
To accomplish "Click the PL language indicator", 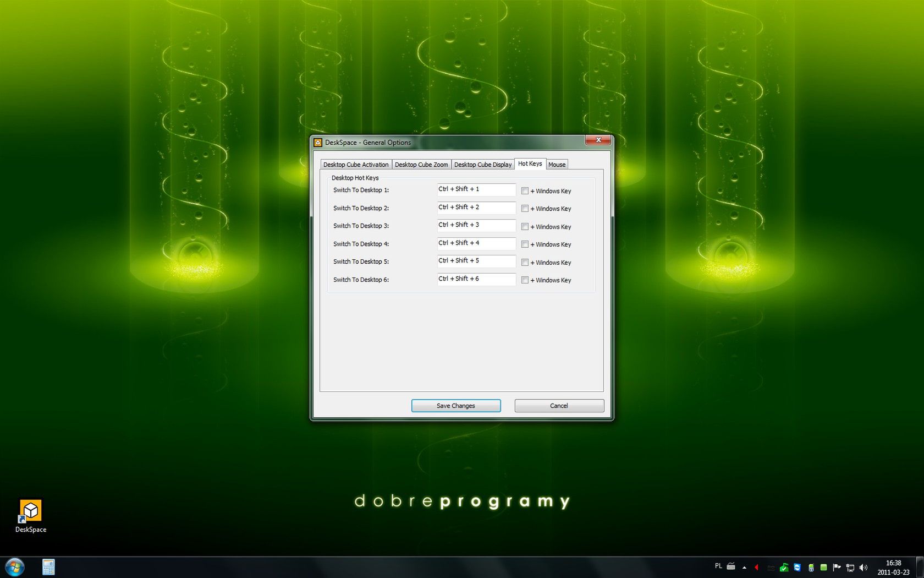I will coord(718,566).
